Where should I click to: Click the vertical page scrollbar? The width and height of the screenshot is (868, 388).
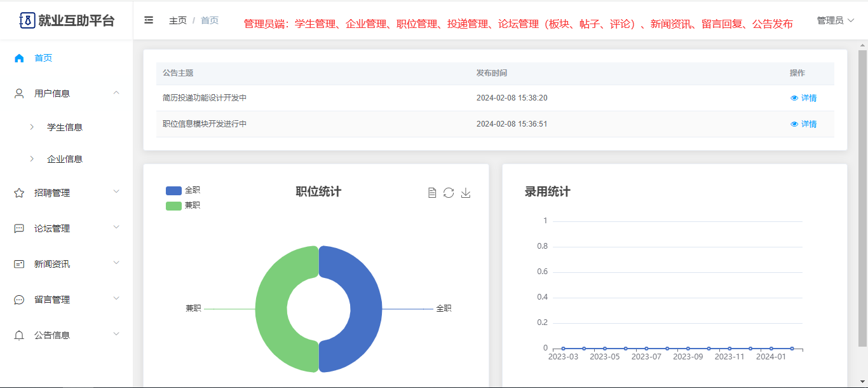pyautogui.click(x=863, y=191)
